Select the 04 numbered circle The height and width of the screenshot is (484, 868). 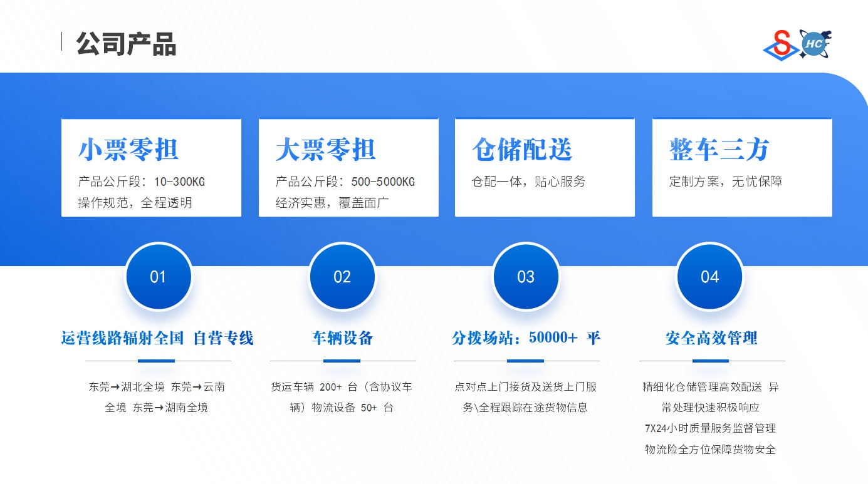pyautogui.click(x=709, y=277)
